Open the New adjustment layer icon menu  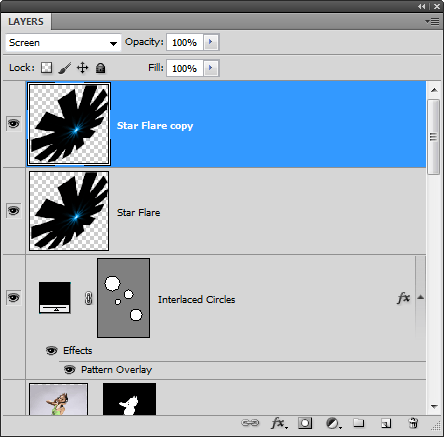coord(333,423)
